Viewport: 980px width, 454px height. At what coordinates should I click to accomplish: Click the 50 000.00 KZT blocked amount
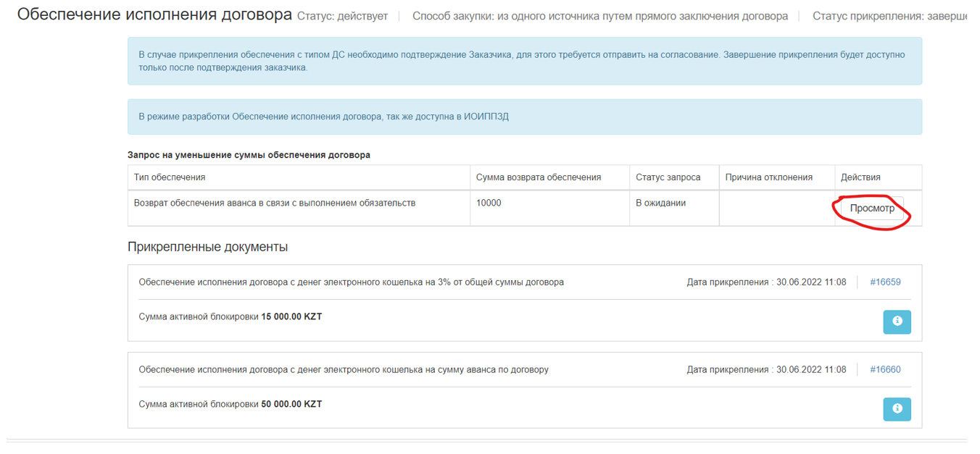[x=291, y=404]
